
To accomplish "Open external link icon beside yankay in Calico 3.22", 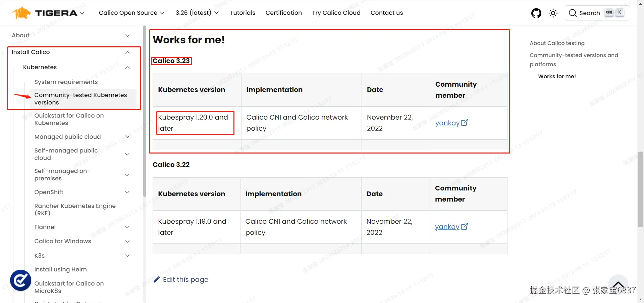I will tap(464, 227).
